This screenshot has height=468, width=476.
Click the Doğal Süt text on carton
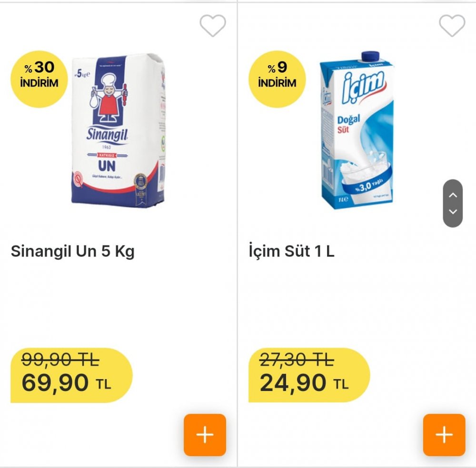pos(348,124)
